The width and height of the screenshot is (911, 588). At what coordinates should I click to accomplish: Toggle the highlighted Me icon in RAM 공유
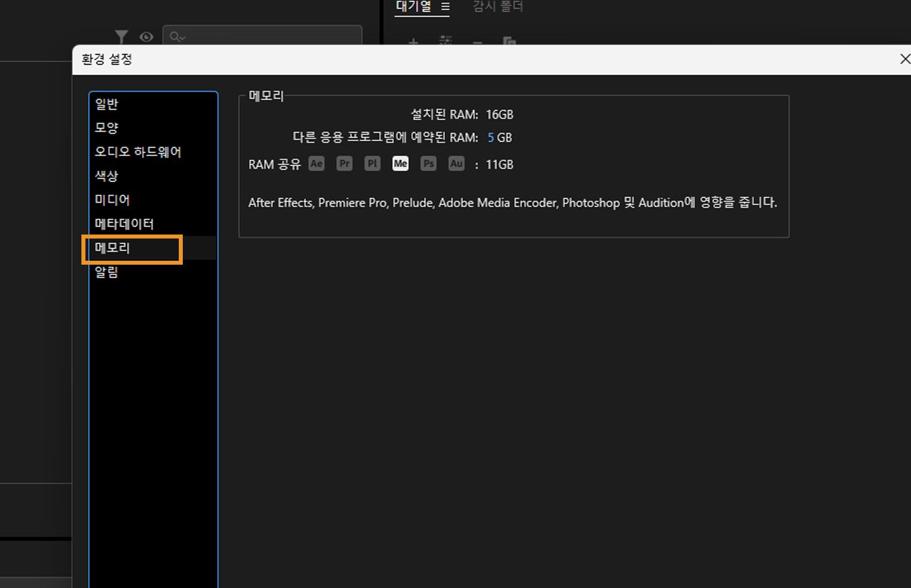point(400,164)
